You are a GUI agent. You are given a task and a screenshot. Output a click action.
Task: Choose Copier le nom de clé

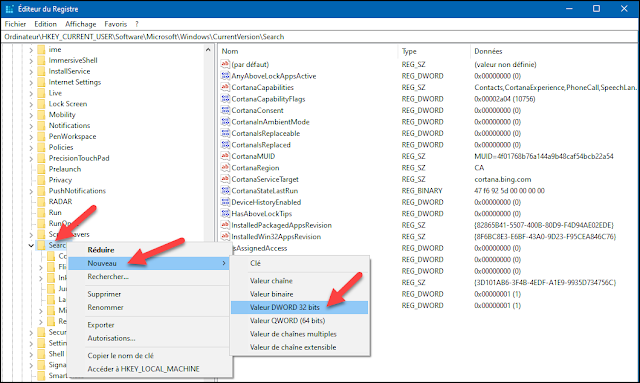click(150, 356)
